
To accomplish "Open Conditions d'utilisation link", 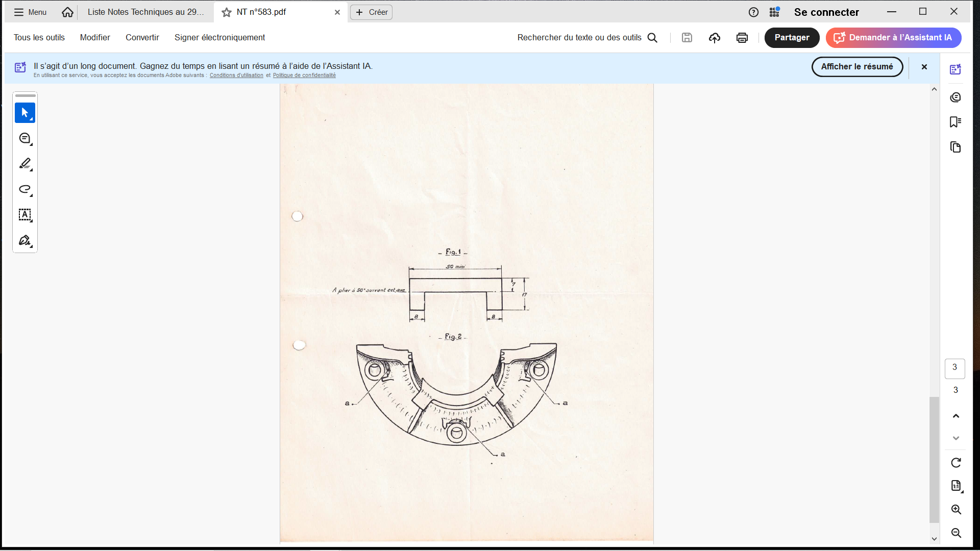I will (x=236, y=76).
